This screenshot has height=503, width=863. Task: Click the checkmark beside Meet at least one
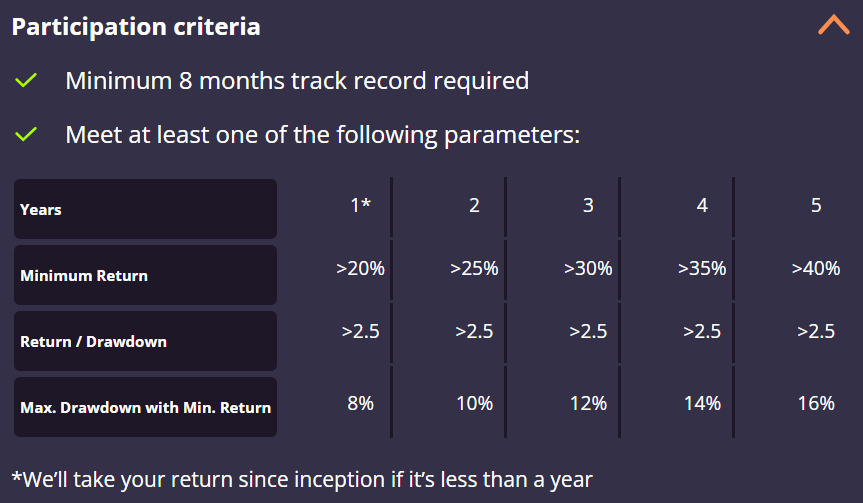click(27, 134)
